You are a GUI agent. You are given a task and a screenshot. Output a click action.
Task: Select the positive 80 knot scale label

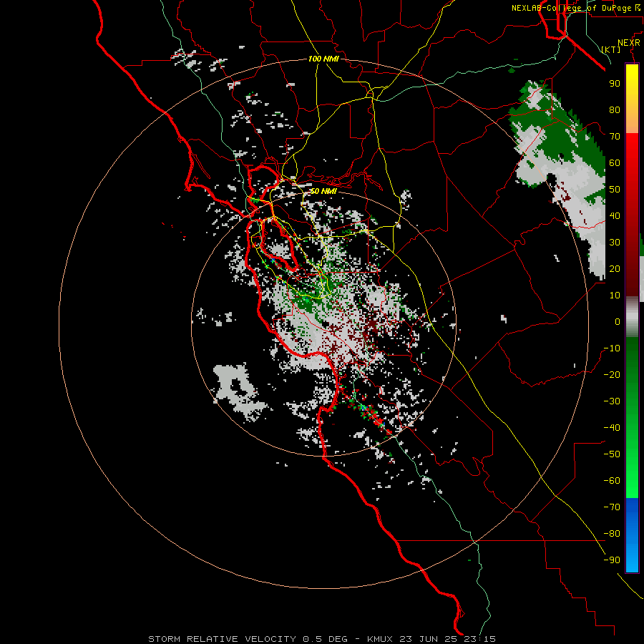(615, 110)
